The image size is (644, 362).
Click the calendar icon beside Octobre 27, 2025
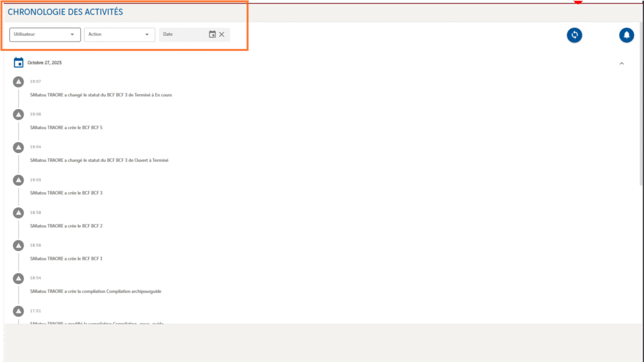(19, 62)
